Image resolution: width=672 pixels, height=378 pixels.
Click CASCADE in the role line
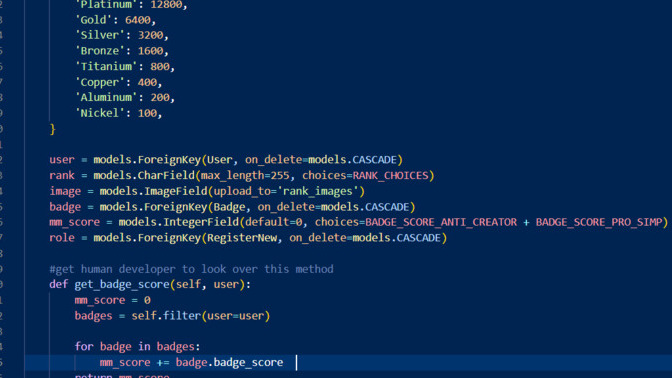coord(419,238)
